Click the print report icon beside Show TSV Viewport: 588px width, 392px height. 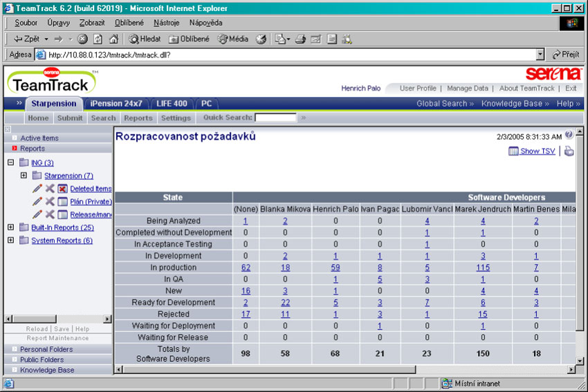point(569,151)
